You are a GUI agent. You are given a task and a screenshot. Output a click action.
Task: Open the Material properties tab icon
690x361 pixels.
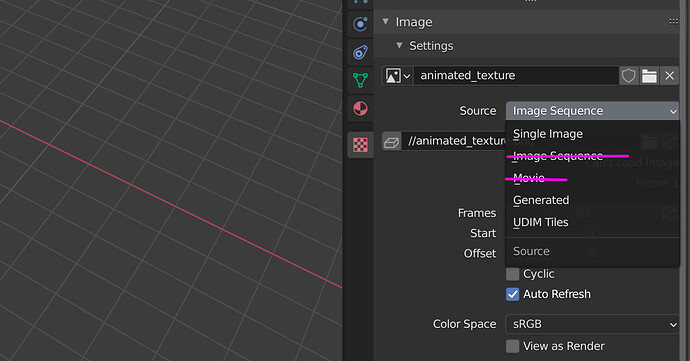click(360, 108)
